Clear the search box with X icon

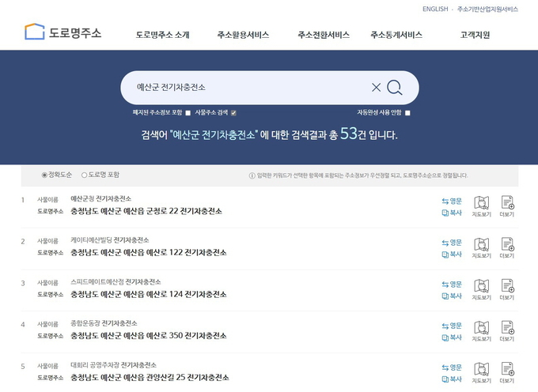point(376,88)
